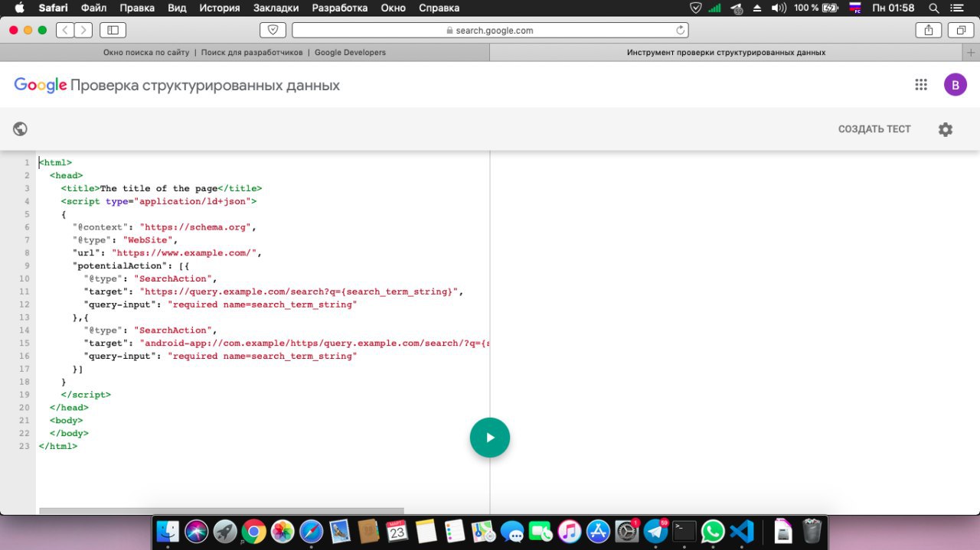The height and width of the screenshot is (550, 980).
Task: Click line number 23 in the editor gutter
Action: point(24,446)
